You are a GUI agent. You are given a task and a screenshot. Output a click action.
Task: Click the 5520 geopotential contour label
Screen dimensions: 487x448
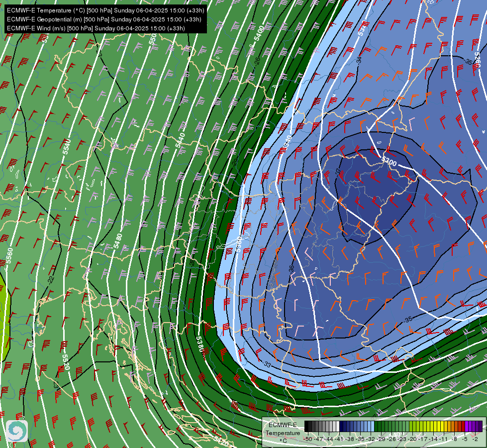[66, 362]
